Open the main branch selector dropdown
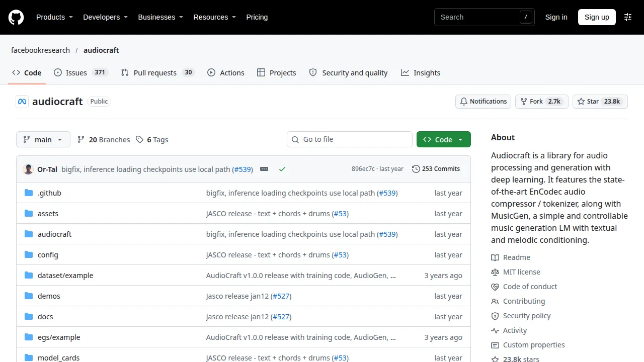Screen dimensions: 644x362 (x=43, y=140)
